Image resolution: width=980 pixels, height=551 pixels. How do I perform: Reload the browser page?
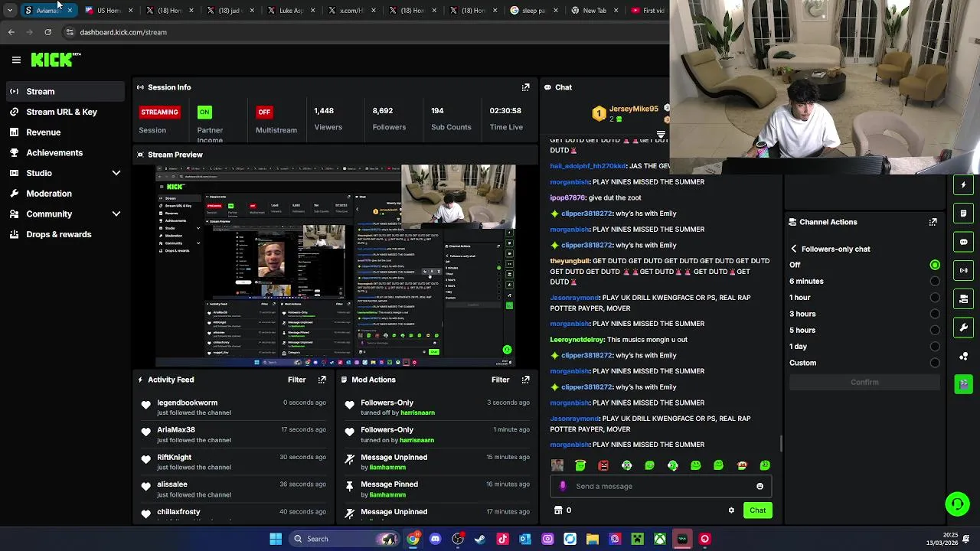(x=47, y=32)
